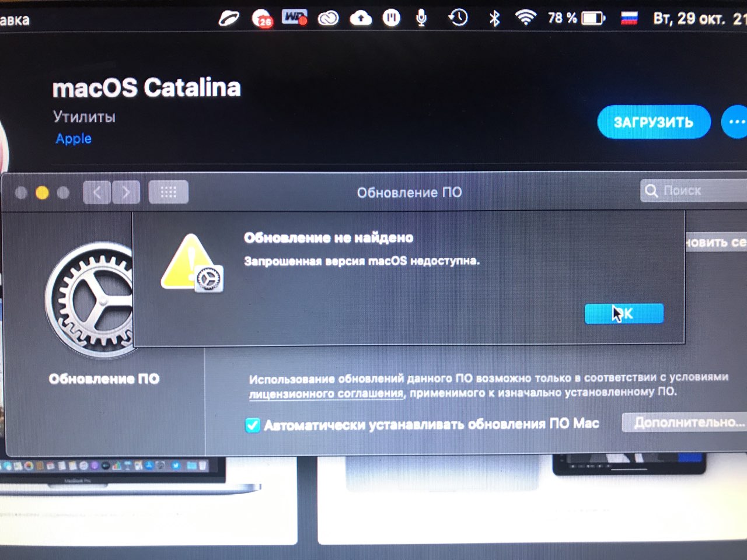
Task: Open Creative Cloud menu bar icon
Action: pos(329,18)
